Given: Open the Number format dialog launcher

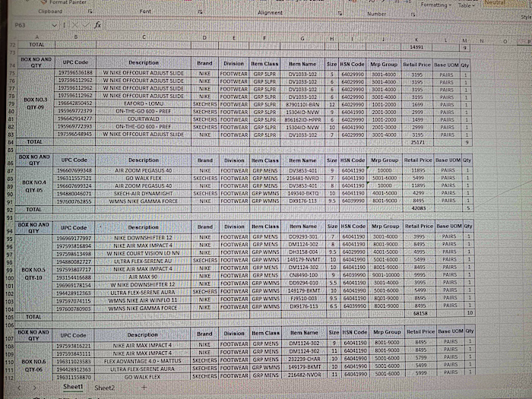Looking at the screenshot, I should click(x=413, y=14).
